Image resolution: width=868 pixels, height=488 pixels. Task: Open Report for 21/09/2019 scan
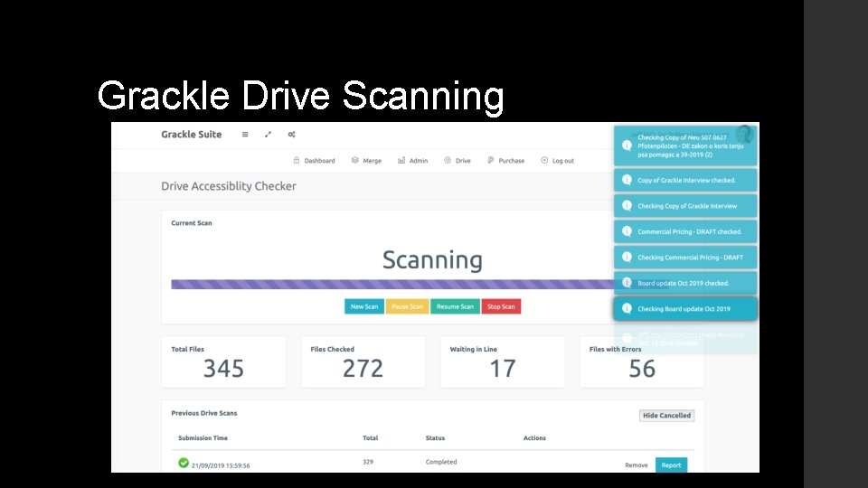(671, 465)
